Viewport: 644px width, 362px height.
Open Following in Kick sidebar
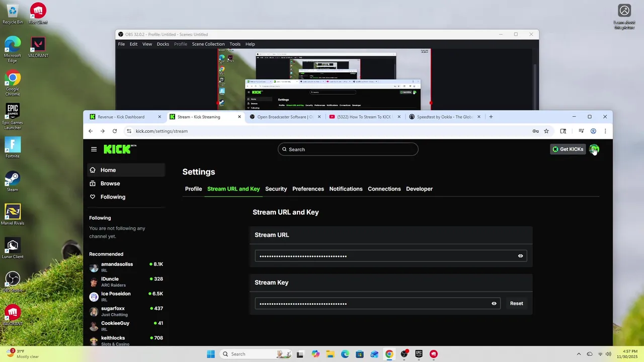pyautogui.click(x=126, y=197)
